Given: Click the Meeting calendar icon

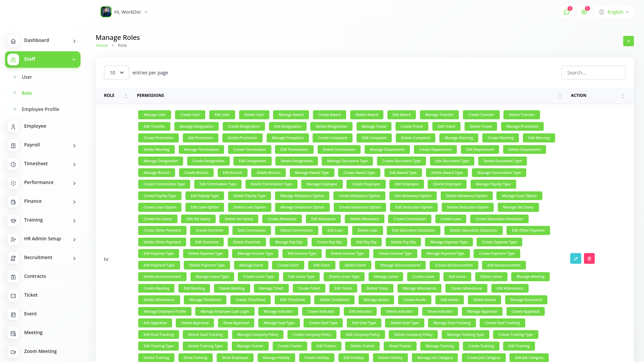Looking at the screenshot, I should (x=13, y=333).
